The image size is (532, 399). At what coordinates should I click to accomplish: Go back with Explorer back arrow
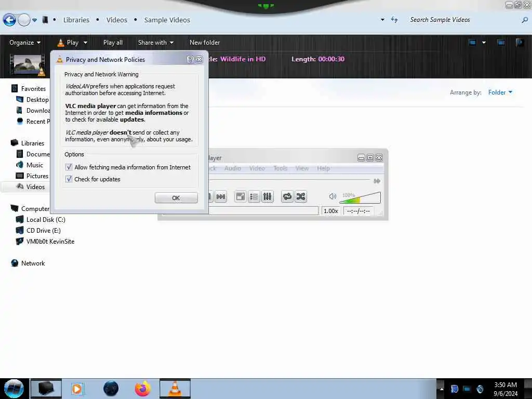pyautogui.click(x=9, y=20)
